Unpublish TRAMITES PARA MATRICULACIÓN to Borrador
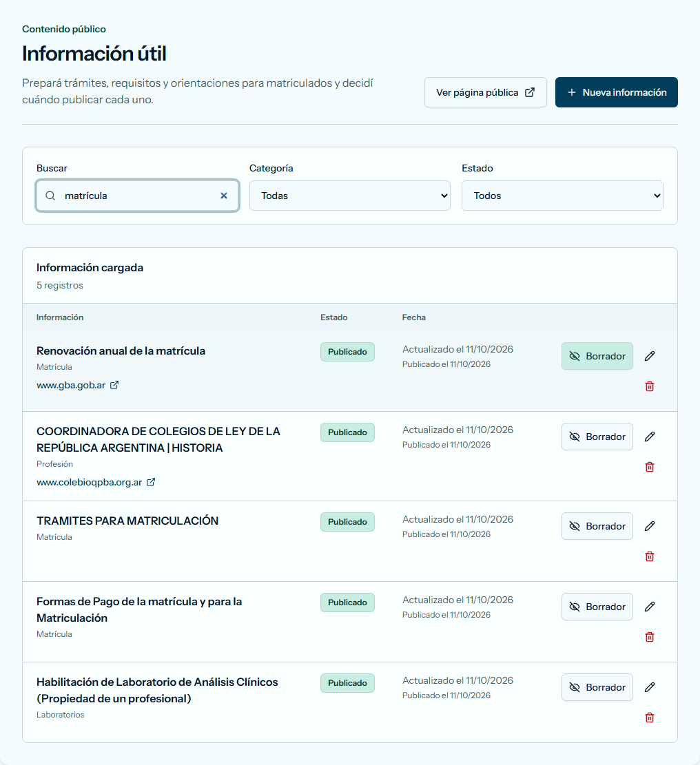700x765 pixels. pyautogui.click(x=597, y=526)
